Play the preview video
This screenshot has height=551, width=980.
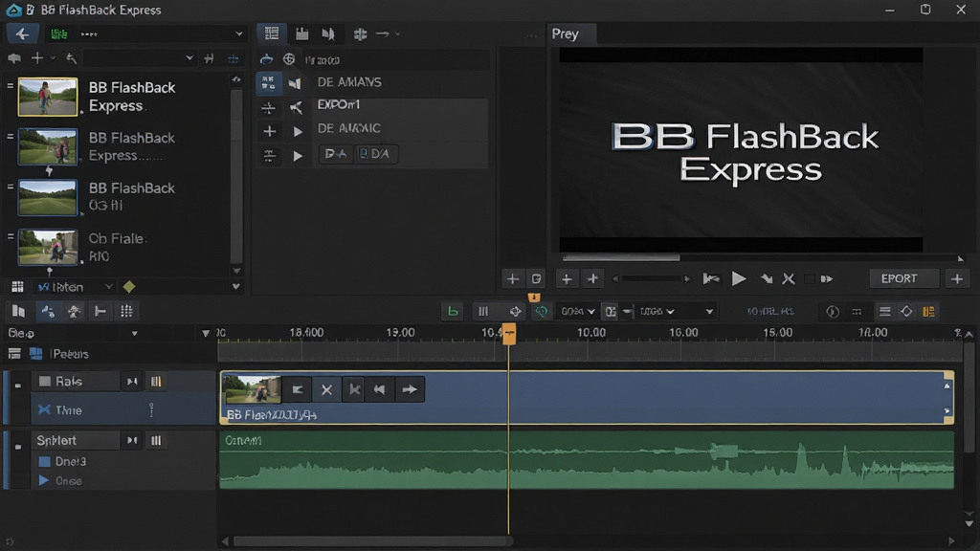[738, 278]
